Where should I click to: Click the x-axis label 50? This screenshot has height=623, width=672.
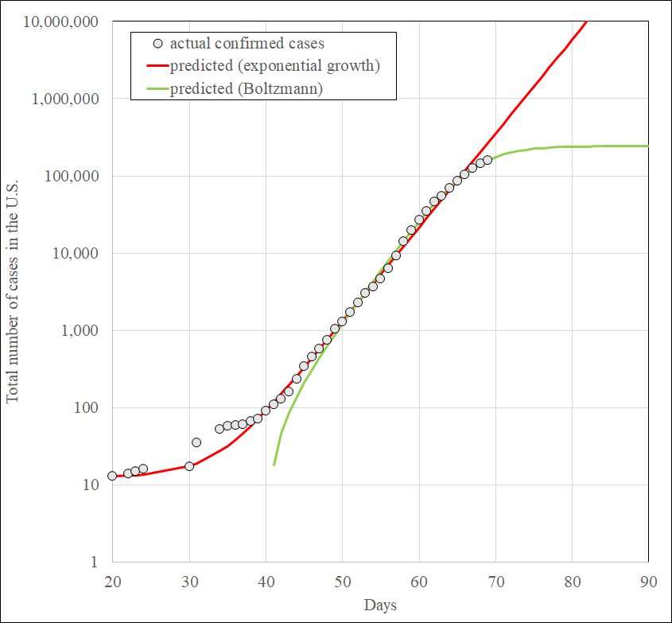343,582
